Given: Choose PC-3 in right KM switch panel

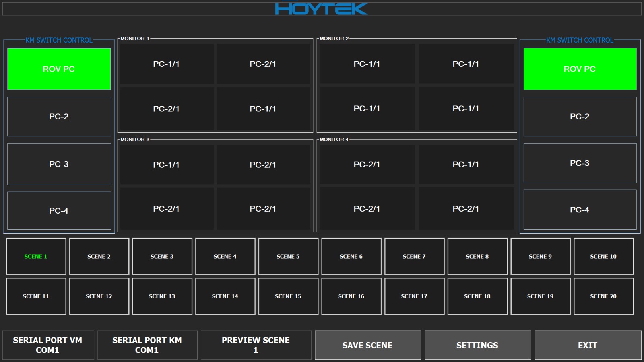Looking at the screenshot, I should click(x=580, y=163).
